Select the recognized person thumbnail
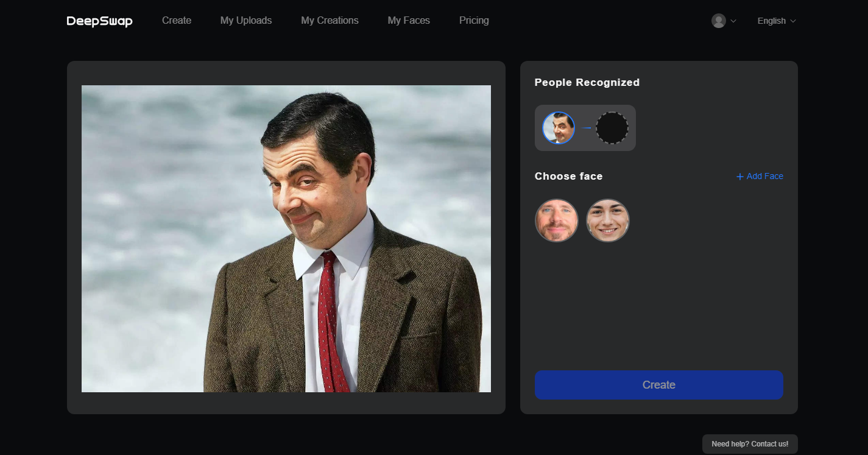This screenshot has width=868, height=455. [559, 128]
